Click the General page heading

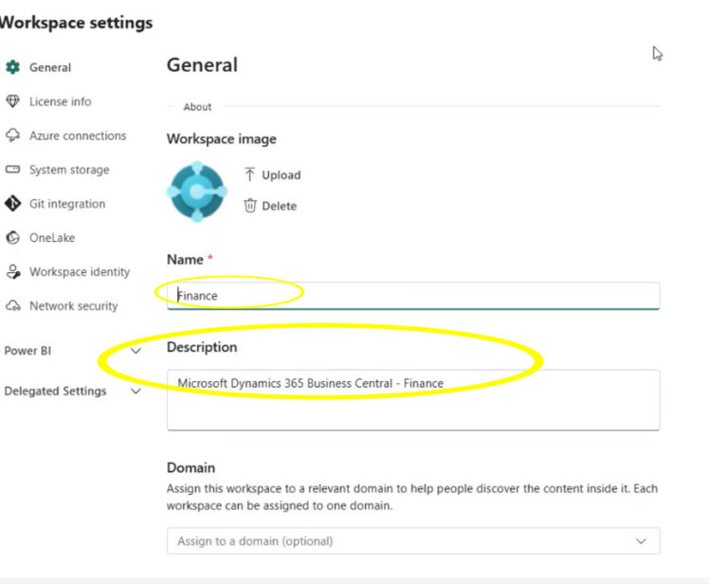(202, 65)
